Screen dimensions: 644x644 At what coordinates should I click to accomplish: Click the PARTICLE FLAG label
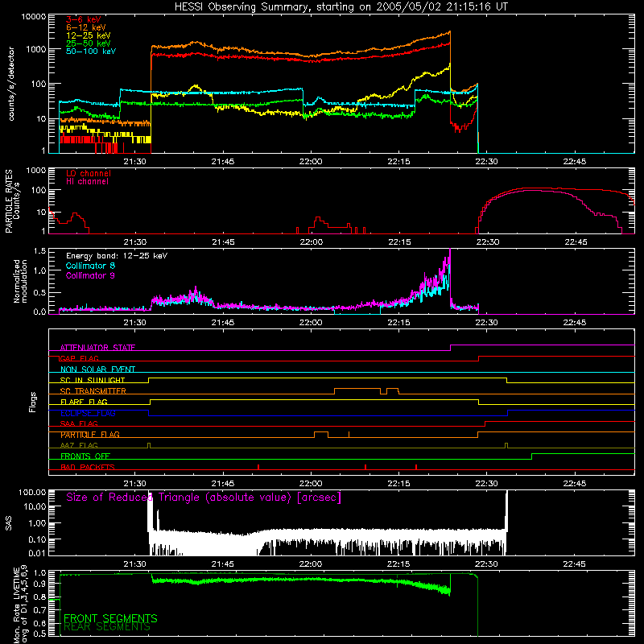coord(90,435)
